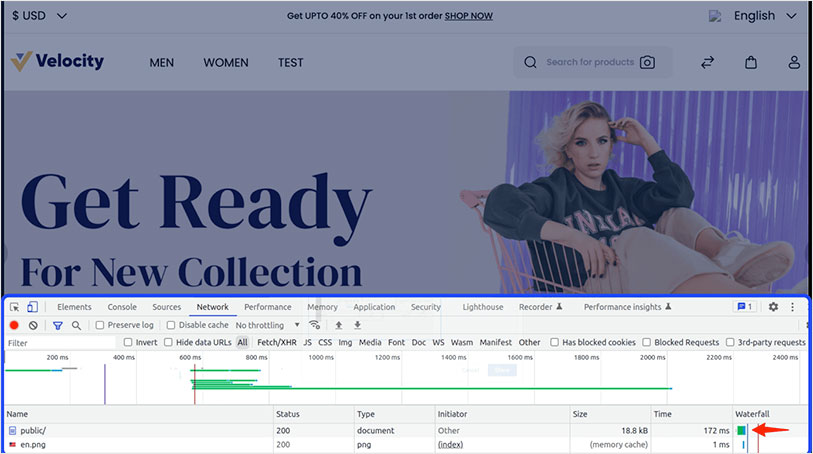Click the flag icon beside en.png

click(12, 445)
